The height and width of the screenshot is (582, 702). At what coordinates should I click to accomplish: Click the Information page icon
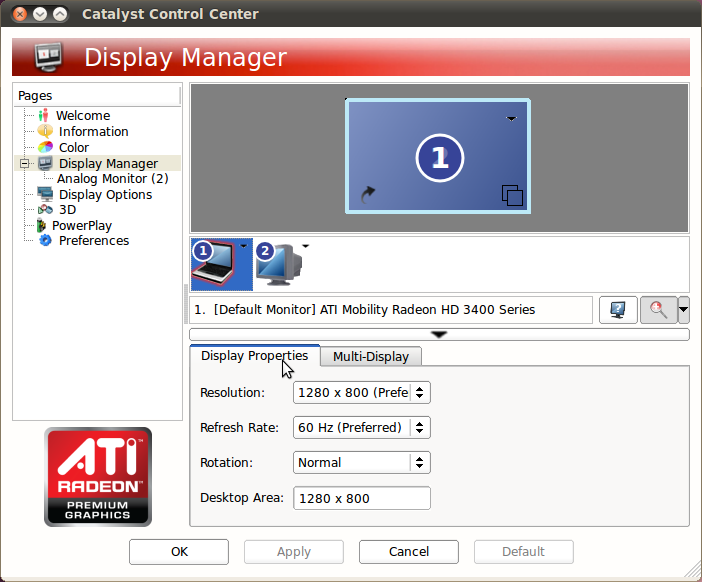pos(45,131)
